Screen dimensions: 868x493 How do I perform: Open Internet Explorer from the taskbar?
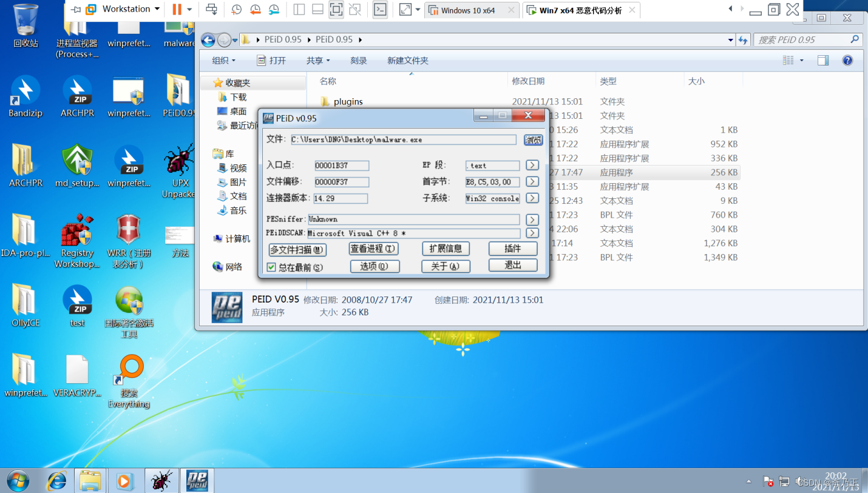pos(56,481)
